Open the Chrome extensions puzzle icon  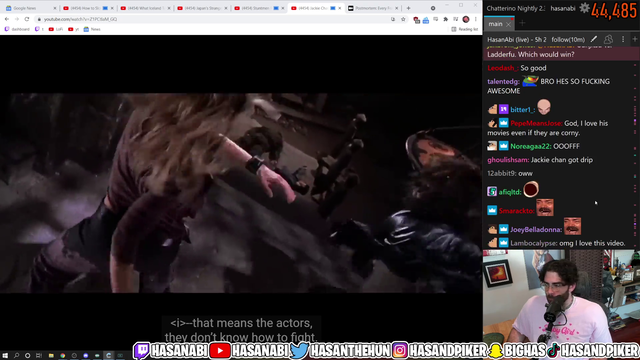pos(446,19)
